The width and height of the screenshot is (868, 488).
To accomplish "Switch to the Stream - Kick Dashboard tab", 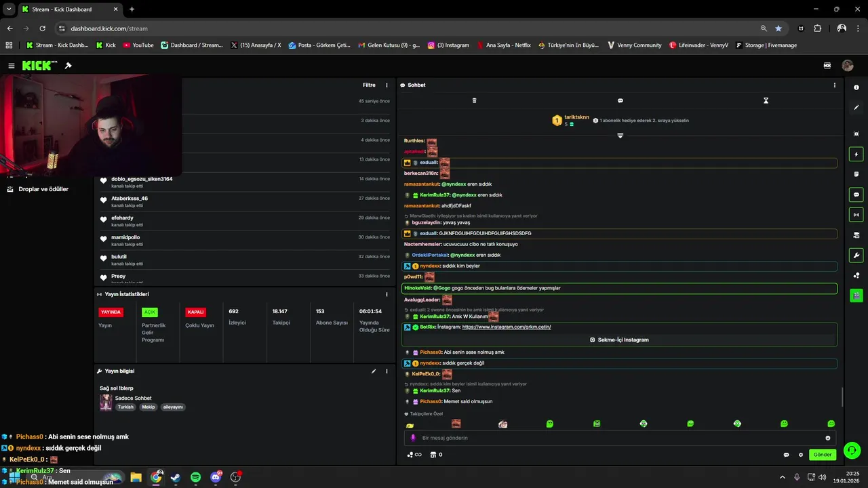I will 69,9.
